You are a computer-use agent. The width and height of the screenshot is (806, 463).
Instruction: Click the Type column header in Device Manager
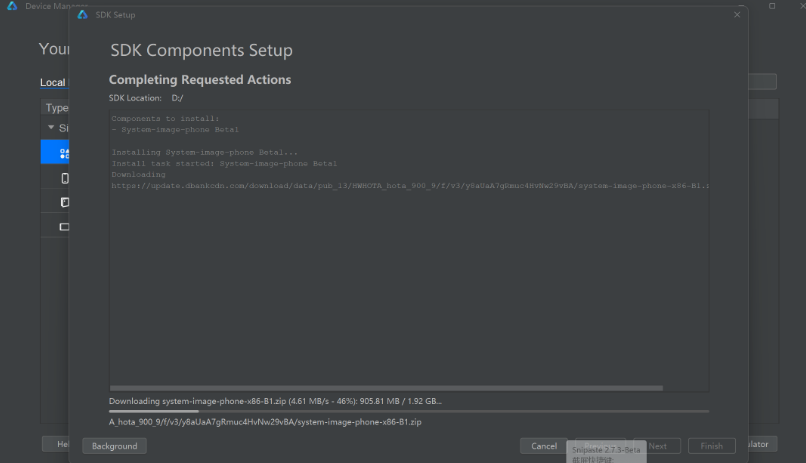pyautogui.click(x=57, y=108)
